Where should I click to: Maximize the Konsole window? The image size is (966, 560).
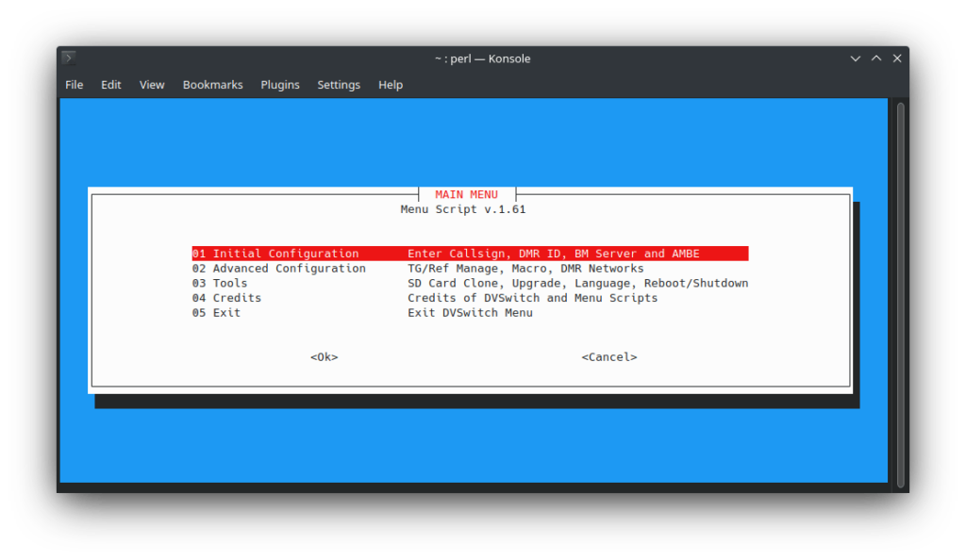876,58
